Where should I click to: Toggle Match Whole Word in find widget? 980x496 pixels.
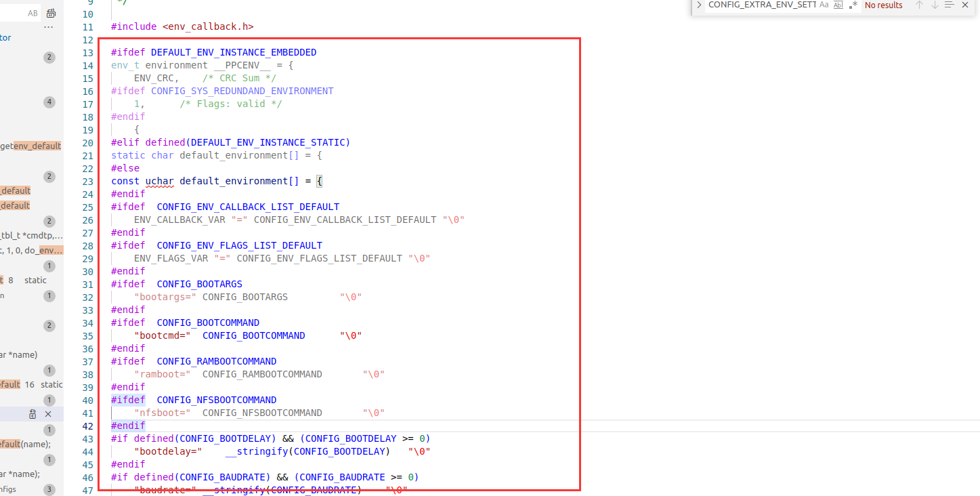coord(838,5)
